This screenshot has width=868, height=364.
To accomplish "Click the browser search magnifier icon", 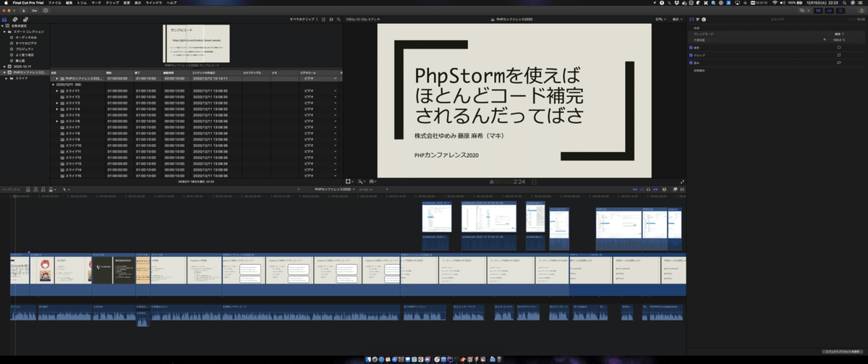I will point(339,19).
